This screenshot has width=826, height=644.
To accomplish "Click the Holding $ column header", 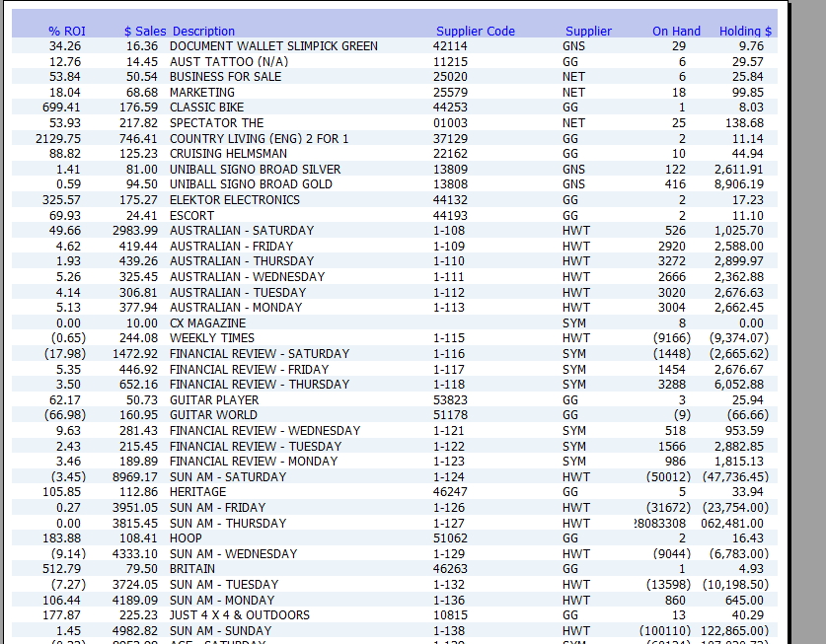I will (745, 32).
